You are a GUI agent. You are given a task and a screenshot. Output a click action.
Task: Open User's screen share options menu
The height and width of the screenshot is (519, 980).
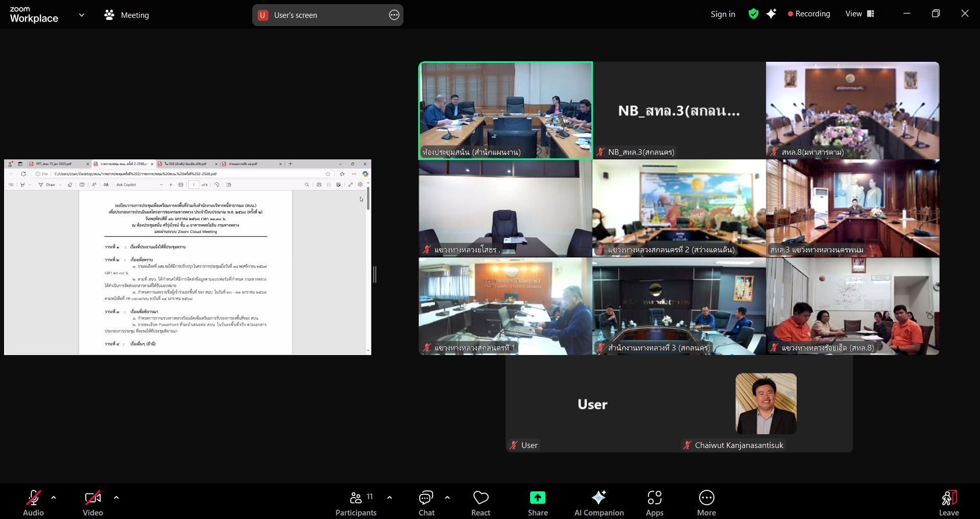tap(394, 15)
